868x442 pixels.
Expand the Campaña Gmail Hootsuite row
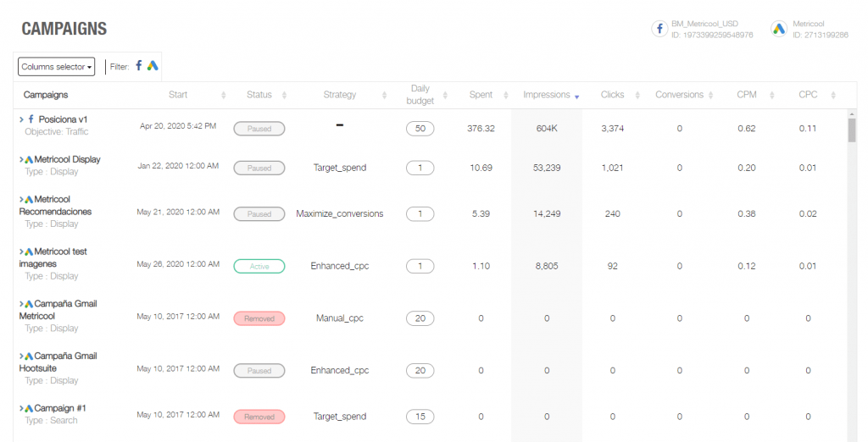[21, 356]
